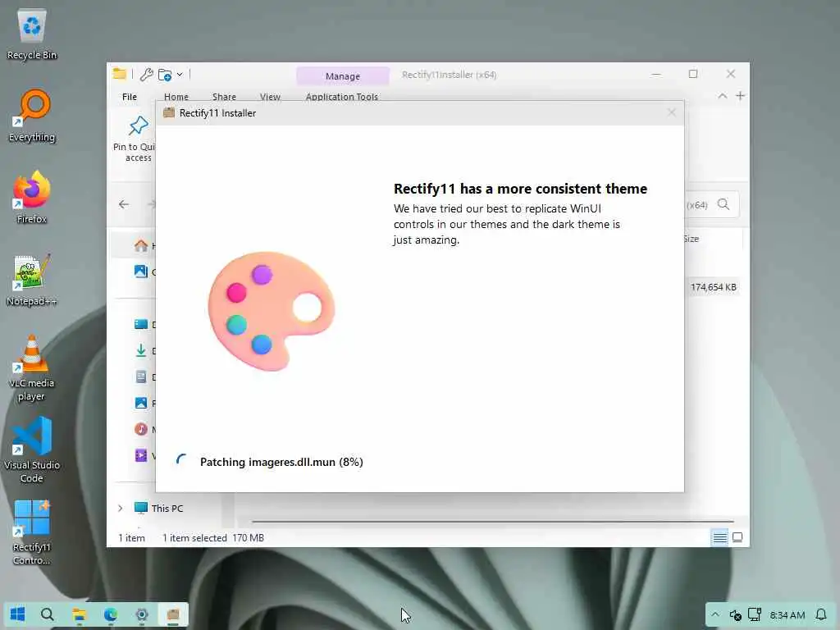
Task: Open the Rectify11 Control Center shortcut
Action: (x=32, y=532)
